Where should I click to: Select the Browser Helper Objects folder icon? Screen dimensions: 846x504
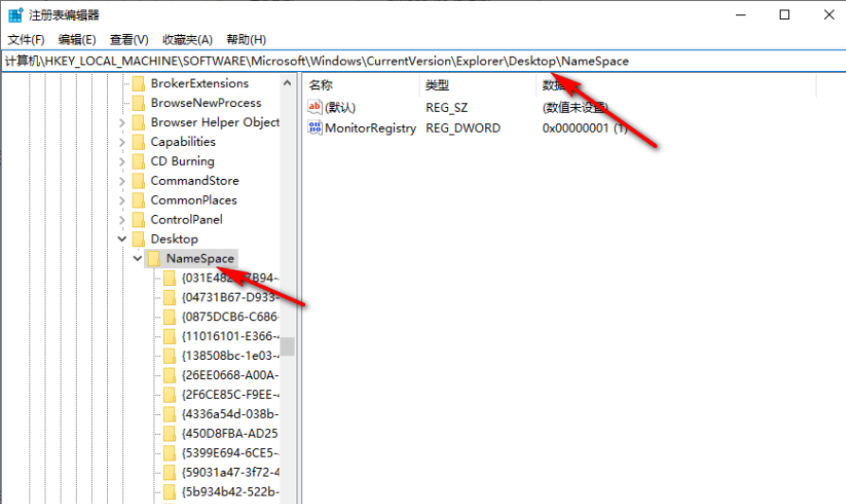coord(138,122)
